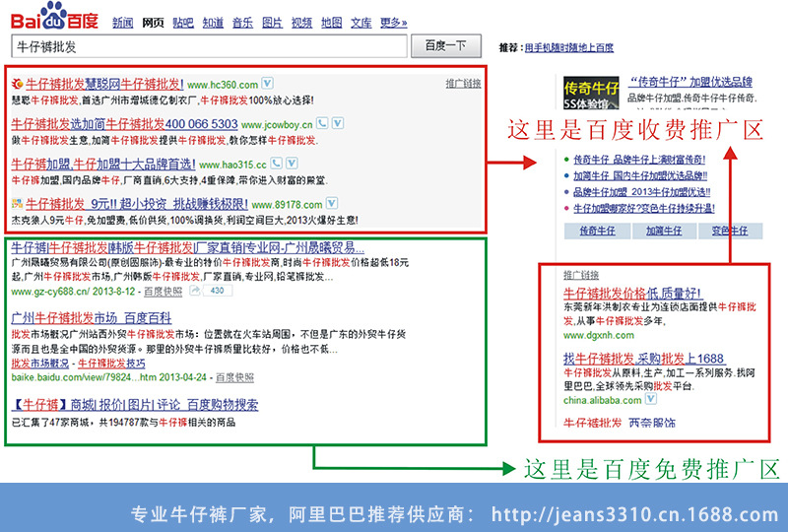Open 百度快照 for the gz-cy688.cn result

pos(164,292)
